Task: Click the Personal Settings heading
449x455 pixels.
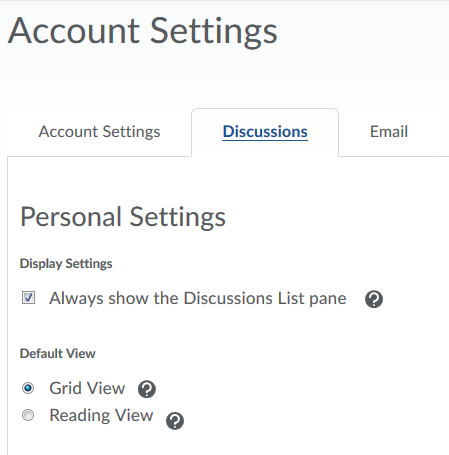Action: 123,217
